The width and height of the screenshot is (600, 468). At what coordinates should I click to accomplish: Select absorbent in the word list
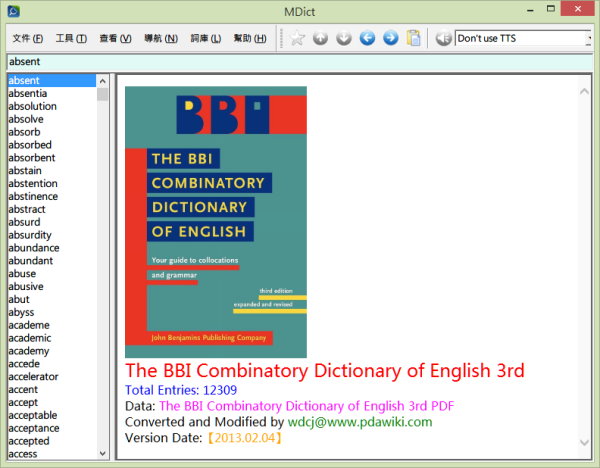click(x=32, y=158)
